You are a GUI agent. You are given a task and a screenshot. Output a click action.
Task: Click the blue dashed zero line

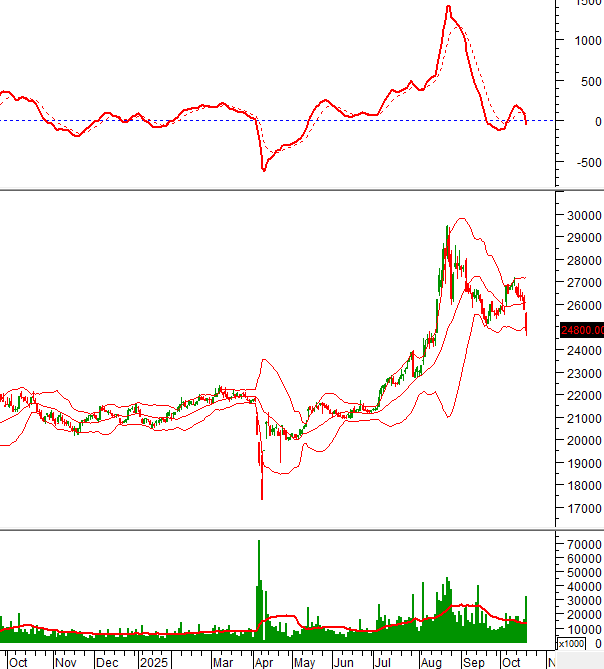tap(150, 121)
